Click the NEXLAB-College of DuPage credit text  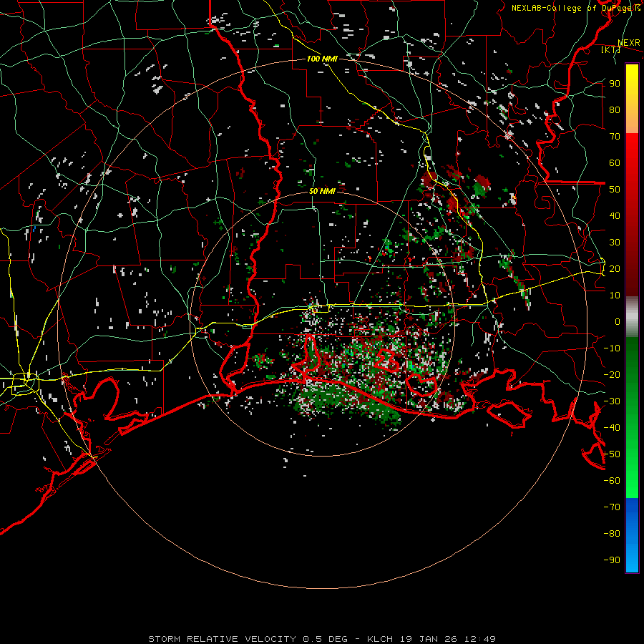(576, 8)
